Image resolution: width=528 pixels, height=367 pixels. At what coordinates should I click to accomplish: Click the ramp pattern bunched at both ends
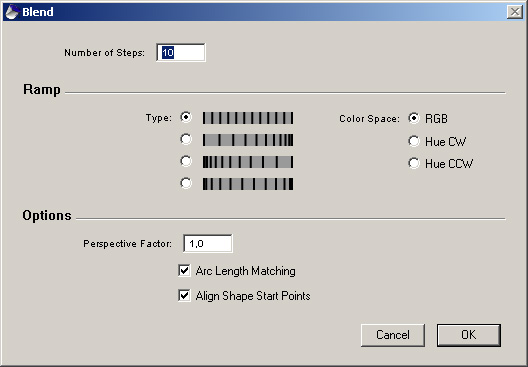248,184
